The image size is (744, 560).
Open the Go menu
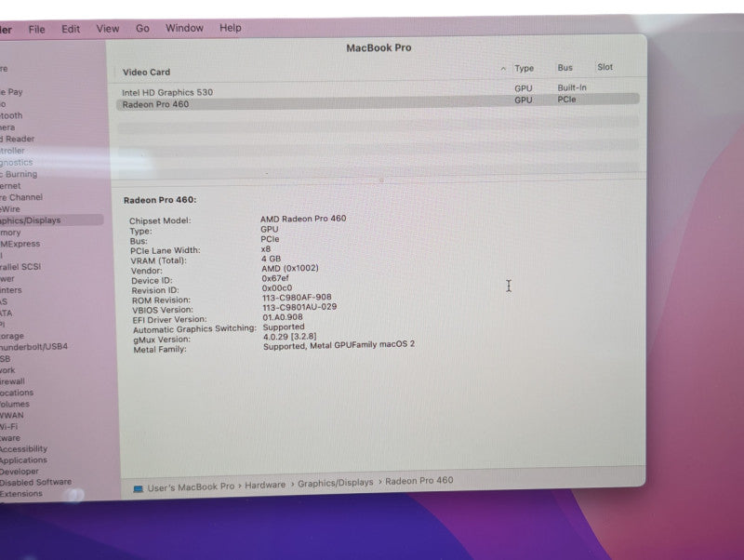tap(142, 29)
